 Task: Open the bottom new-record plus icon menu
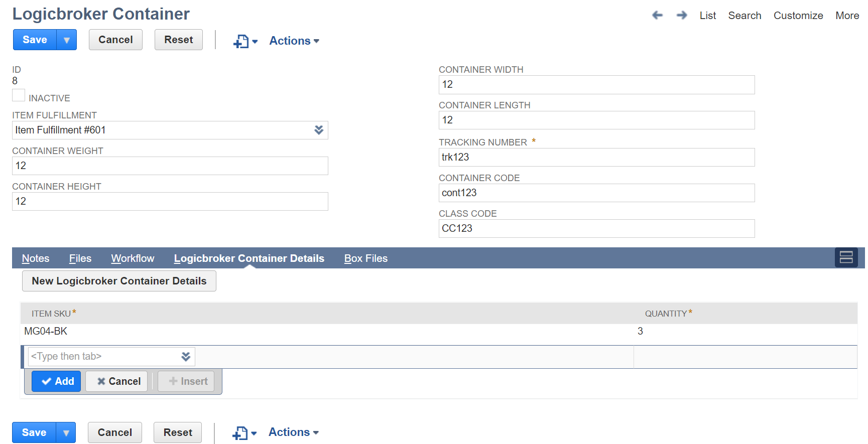tap(244, 433)
